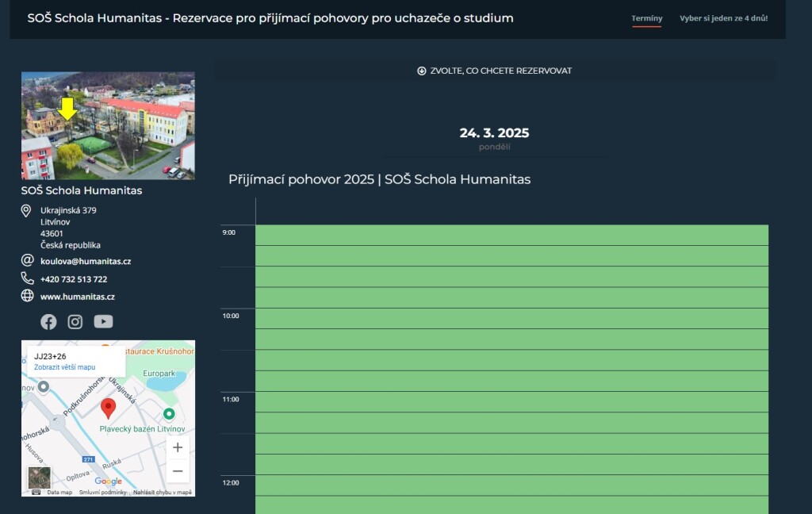
Task: Click the red location pin on map
Action: [109, 409]
